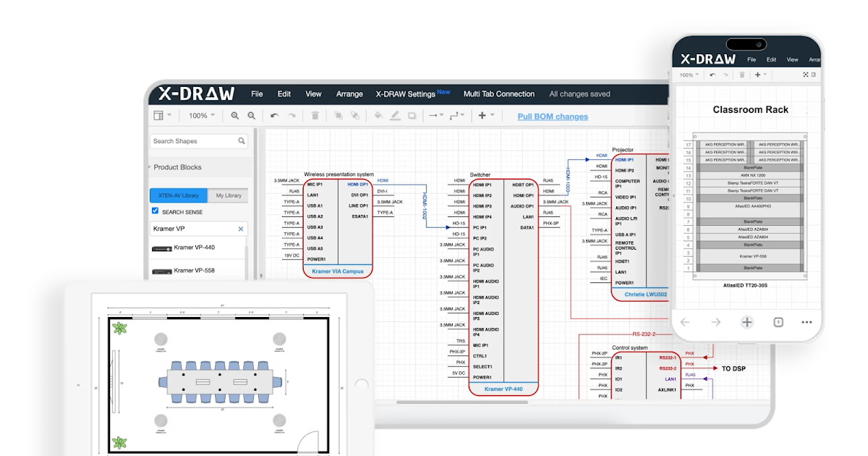Image resolution: width=868 pixels, height=456 pixels.
Task: Select Kramer VIA Campus block label
Action: coord(337,271)
